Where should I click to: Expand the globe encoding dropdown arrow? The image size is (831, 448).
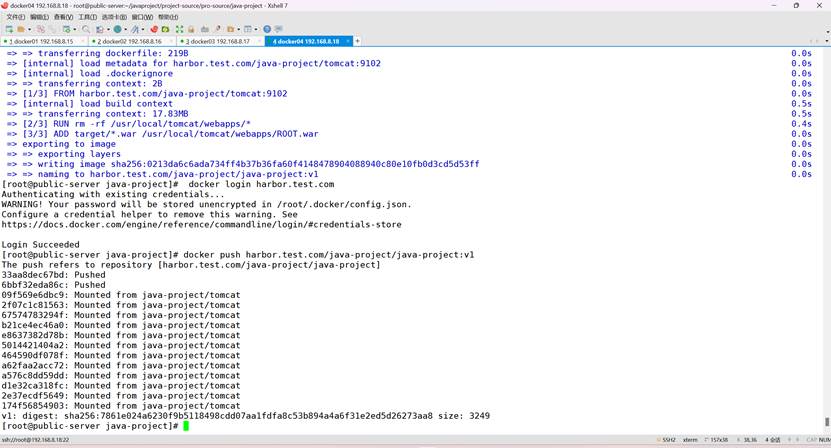pyautogui.click(x=126, y=29)
